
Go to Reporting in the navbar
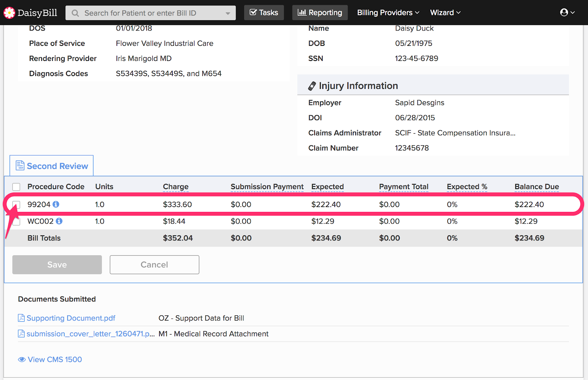click(x=320, y=13)
